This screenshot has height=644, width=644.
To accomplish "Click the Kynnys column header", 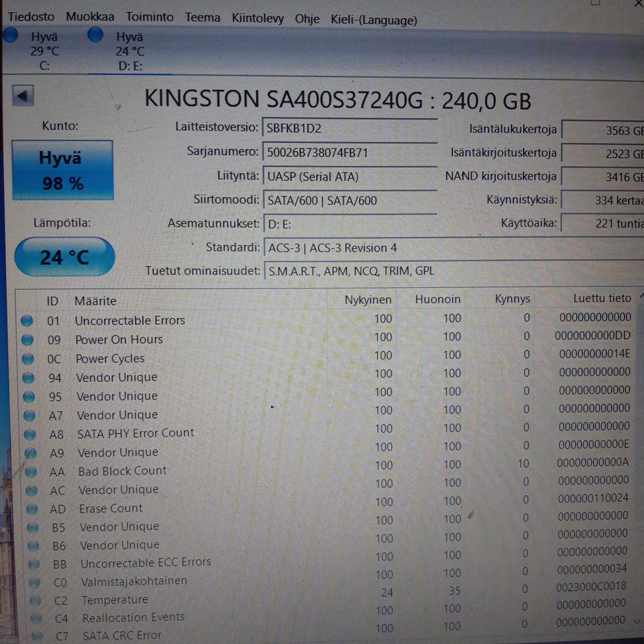I will coord(512,299).
